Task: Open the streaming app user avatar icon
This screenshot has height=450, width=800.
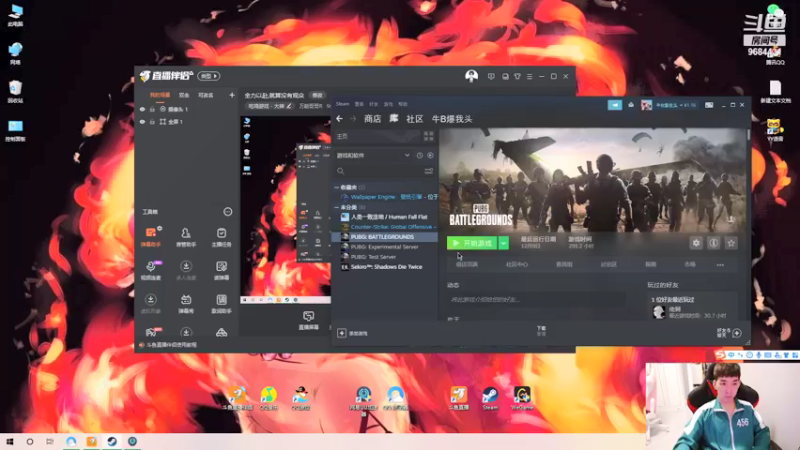Action: 471,76
